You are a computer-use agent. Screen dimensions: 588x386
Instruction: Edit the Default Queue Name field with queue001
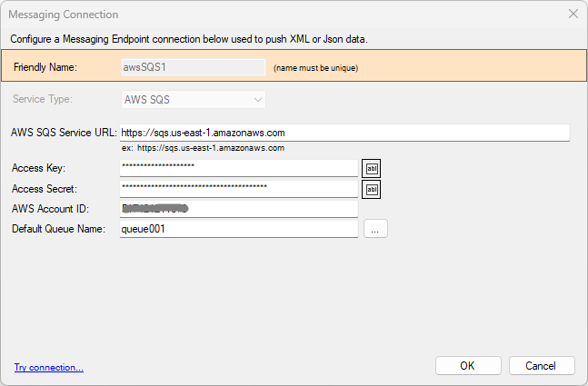tap(239, 229)
